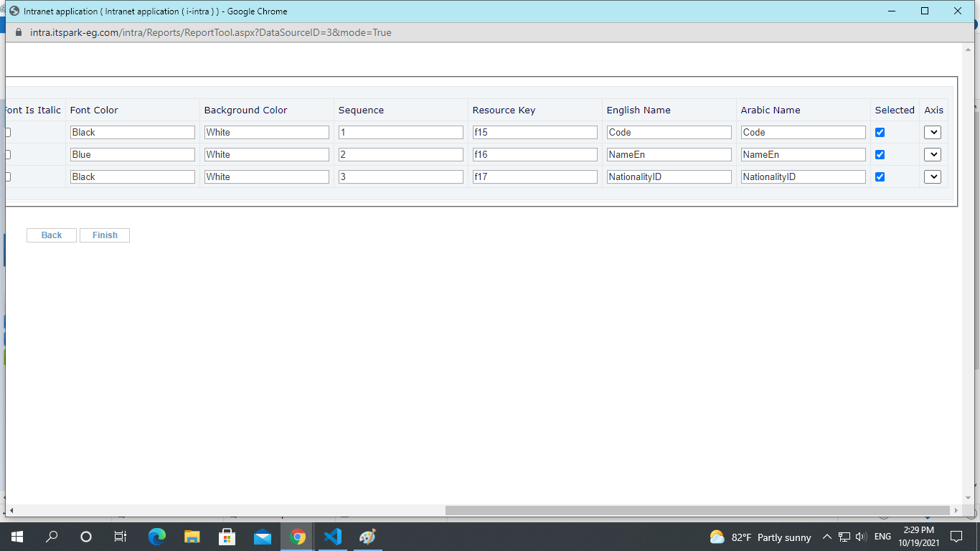
Task: Edit Background Color field in f16 row
Action: coord(267,154)
